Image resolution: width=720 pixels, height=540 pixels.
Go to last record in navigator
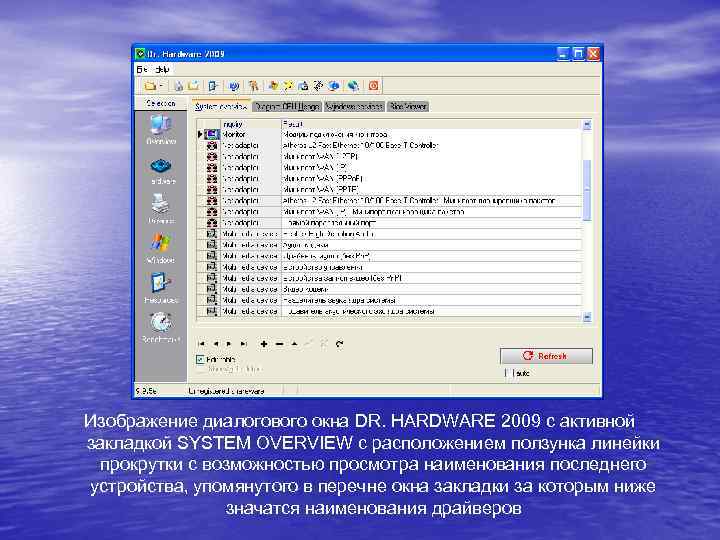[244, 343]
